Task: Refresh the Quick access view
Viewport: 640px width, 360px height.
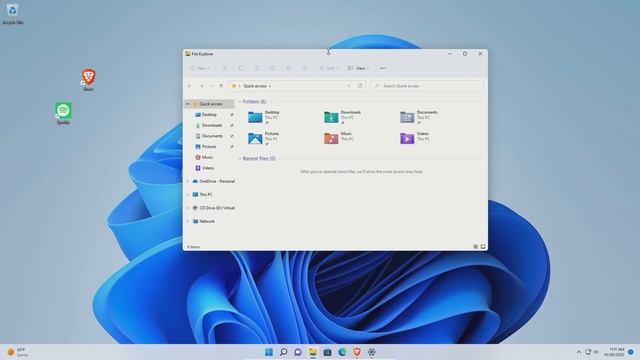Action: (360, 86)
